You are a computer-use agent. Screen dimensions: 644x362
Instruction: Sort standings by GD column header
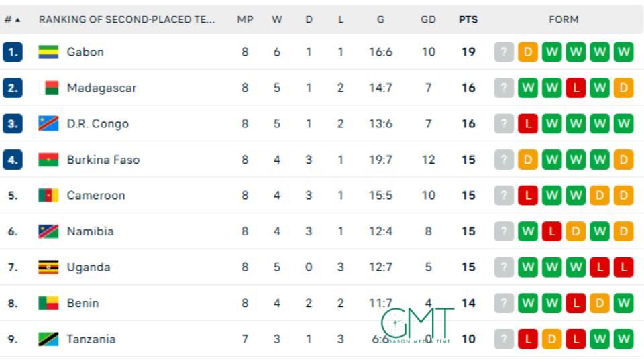428,19
